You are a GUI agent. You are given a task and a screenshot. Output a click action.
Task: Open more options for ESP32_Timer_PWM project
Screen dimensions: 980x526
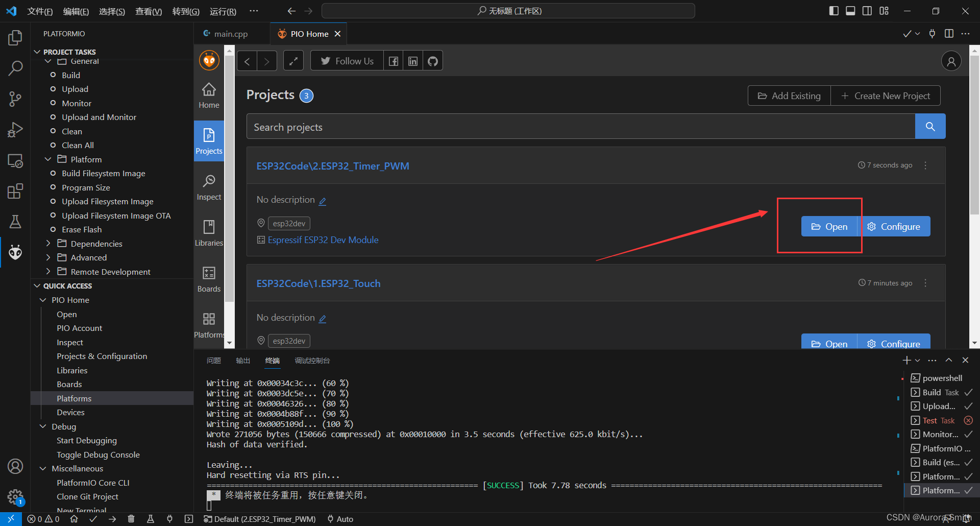coord(925,165)
